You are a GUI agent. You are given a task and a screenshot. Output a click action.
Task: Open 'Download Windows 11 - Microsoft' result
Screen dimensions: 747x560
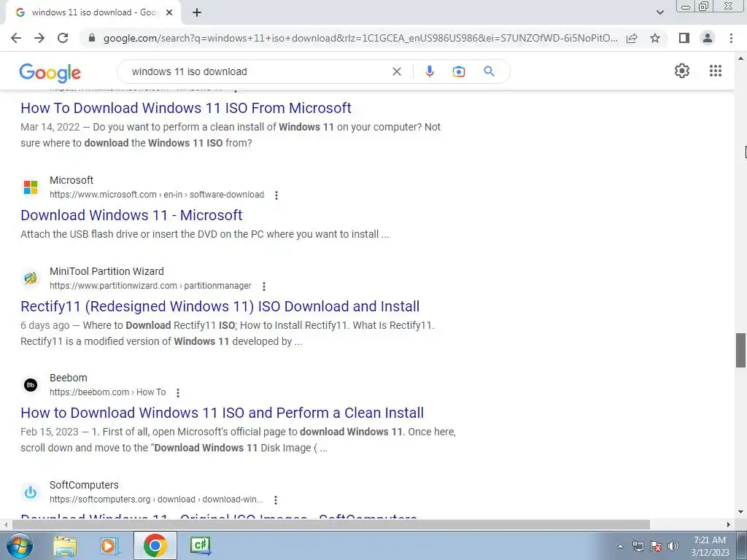(x=131, y=215)
